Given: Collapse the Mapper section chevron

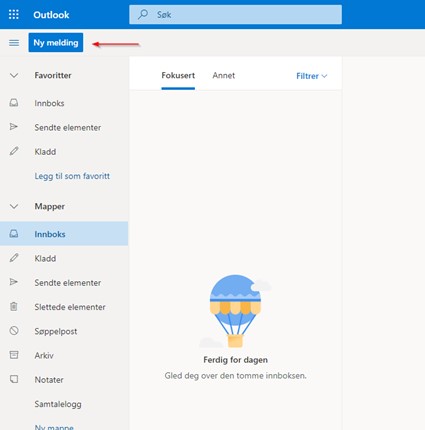Looking at the screenshot, I should tap(14, 206).
